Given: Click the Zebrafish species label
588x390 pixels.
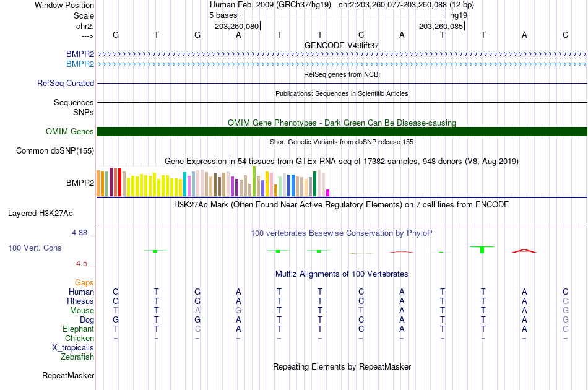Looking at the screenshot, I should coord(77,357).
